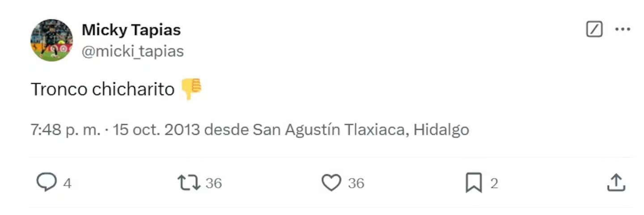
Task: Select the tweet text Tronco chicharito
Action: click(102, 89)
